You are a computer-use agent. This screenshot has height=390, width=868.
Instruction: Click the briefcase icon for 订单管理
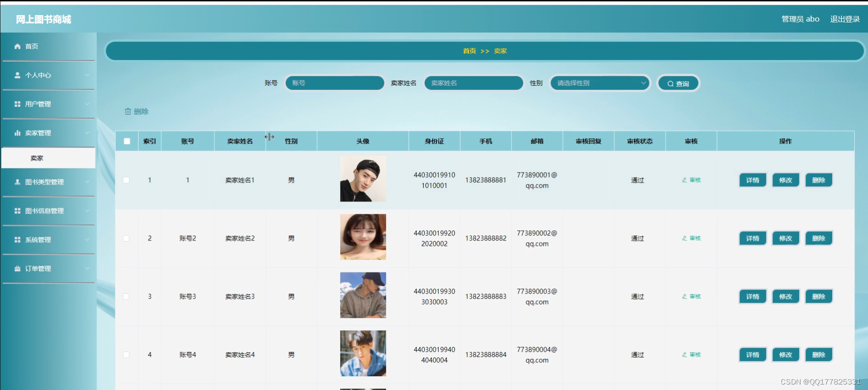(17, 269)
